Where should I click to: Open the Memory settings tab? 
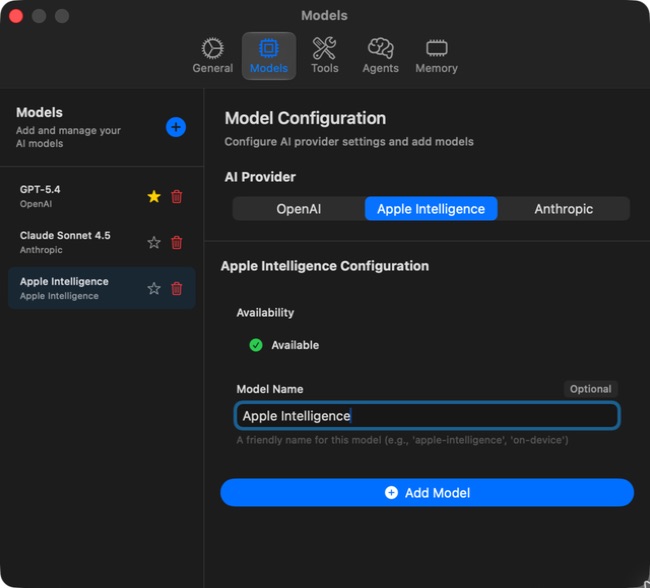tap(437, 56)
